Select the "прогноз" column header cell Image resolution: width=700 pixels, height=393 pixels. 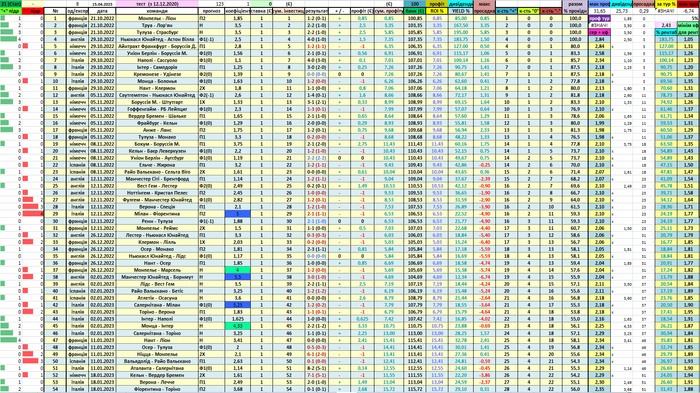click(x=211, y=11)
